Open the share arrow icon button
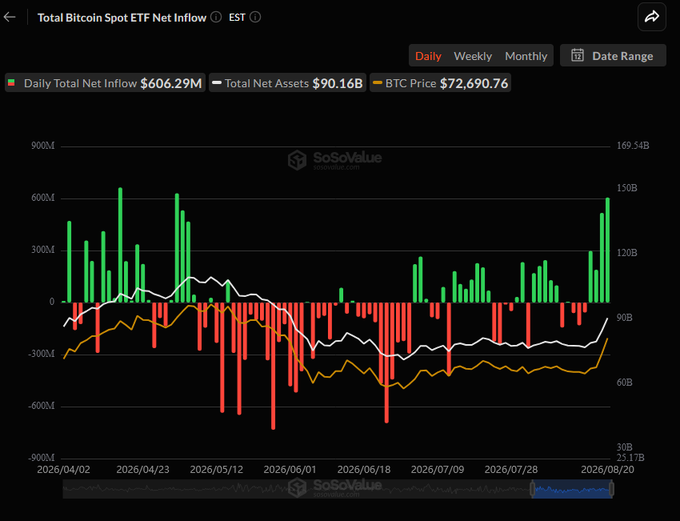 [x=652, y=17]
